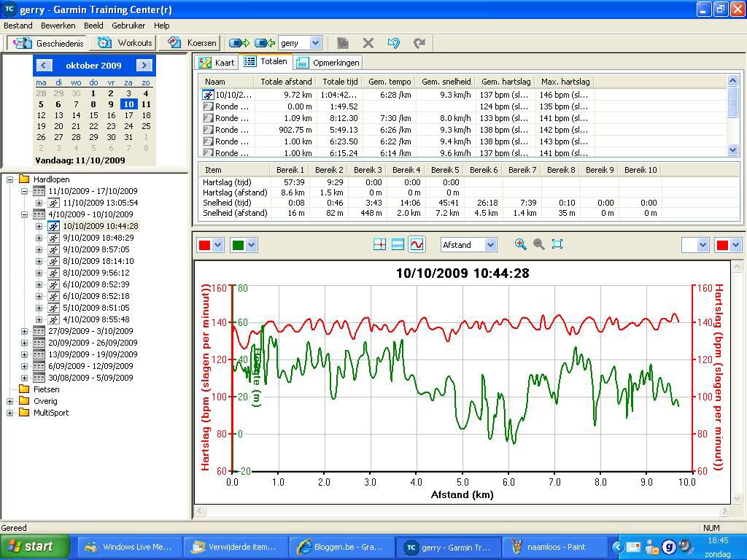The image size is (747, 560).
Task: Click the fit-to-window zoom icon
Action: coord(557,244)
